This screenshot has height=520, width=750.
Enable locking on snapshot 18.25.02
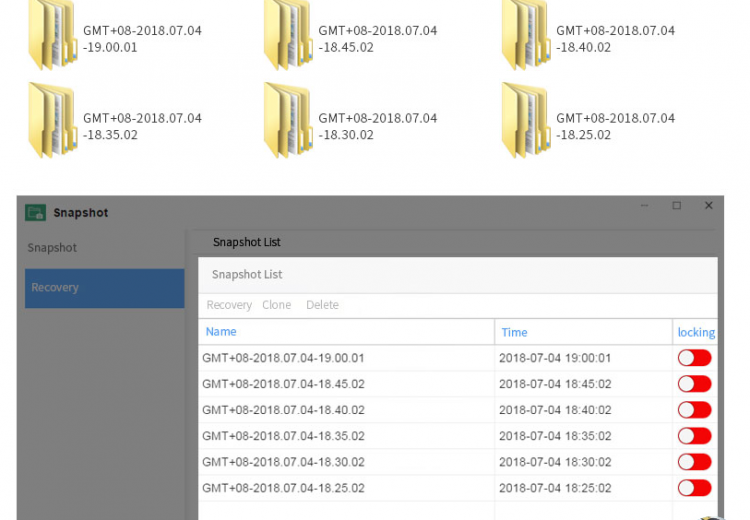coord(694,488)
